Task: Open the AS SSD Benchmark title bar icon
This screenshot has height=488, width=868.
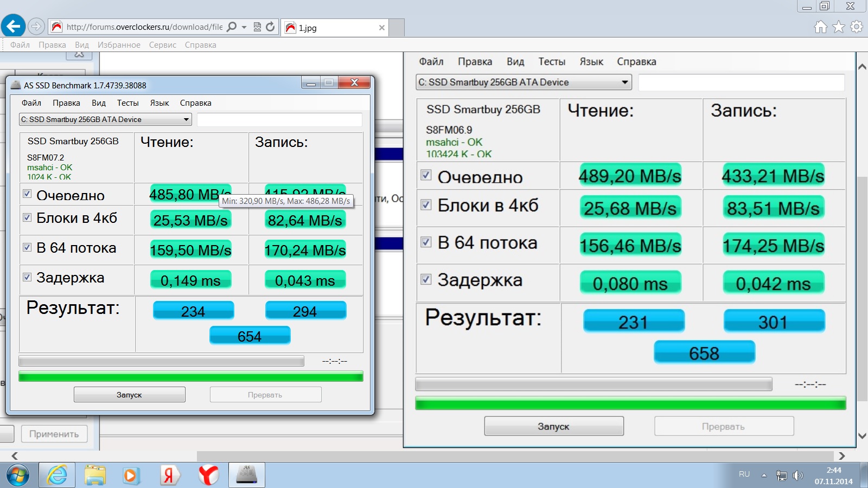Action: pos(16,85)
